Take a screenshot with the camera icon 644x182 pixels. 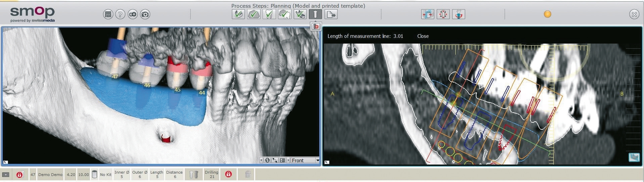(x=145, y=14)
